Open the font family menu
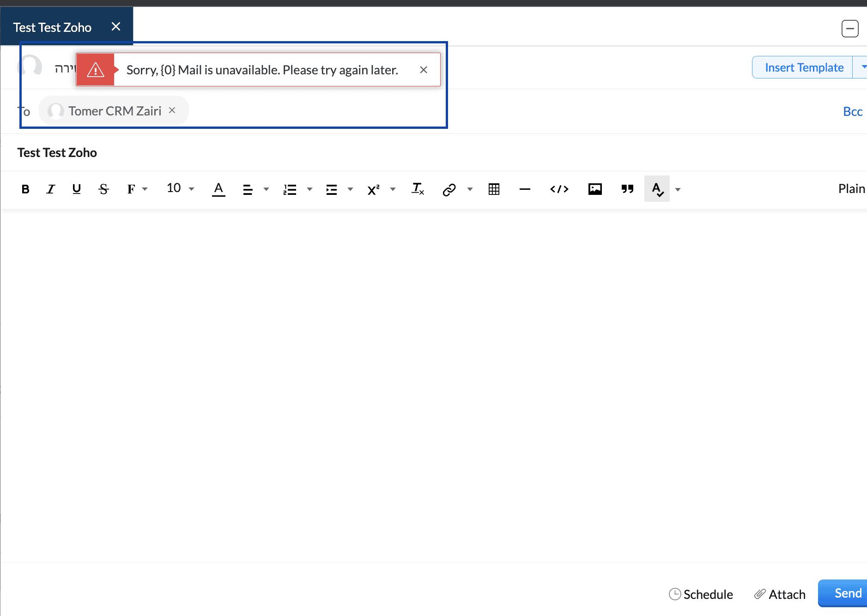The height and width of the screenshot is (616, 867). pos(137,189)
